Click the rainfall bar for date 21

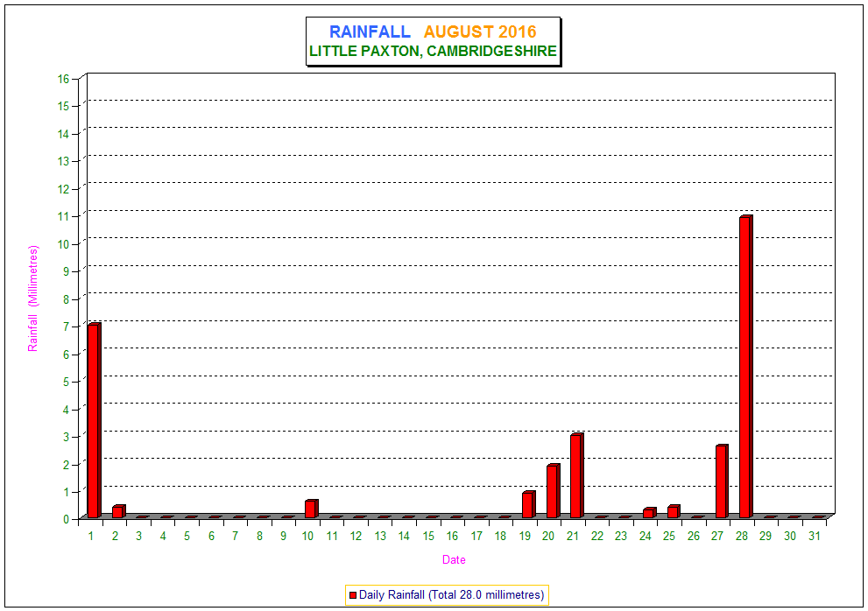[x=577, y=476]
